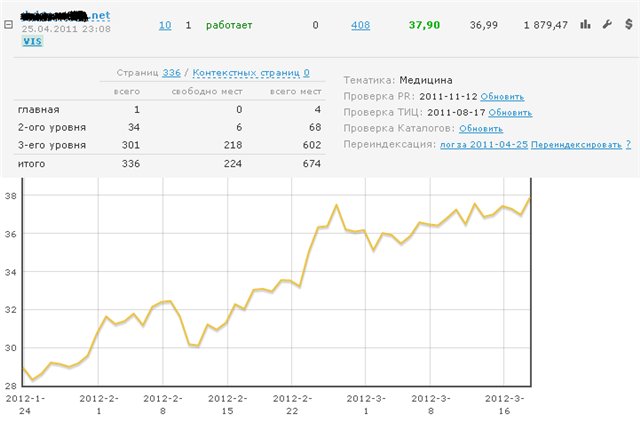Click the last data point on the chart line
The image size is (640, 422).
(531, 198)
